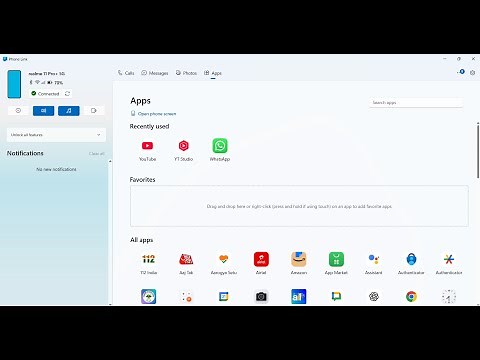Launch the Chrome browser app
This screenshot has width=480, height=360.
(411, 296)
